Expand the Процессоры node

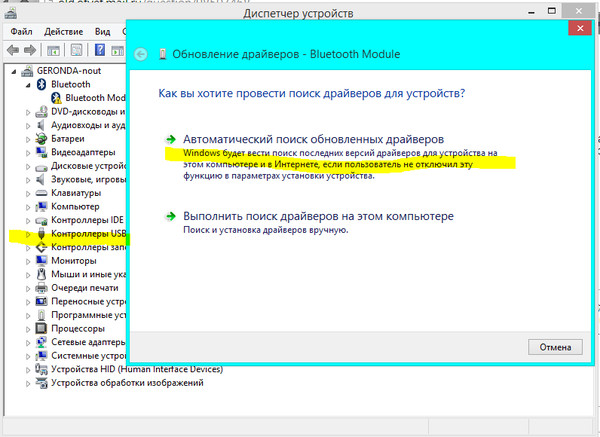(x=28, y=329)
